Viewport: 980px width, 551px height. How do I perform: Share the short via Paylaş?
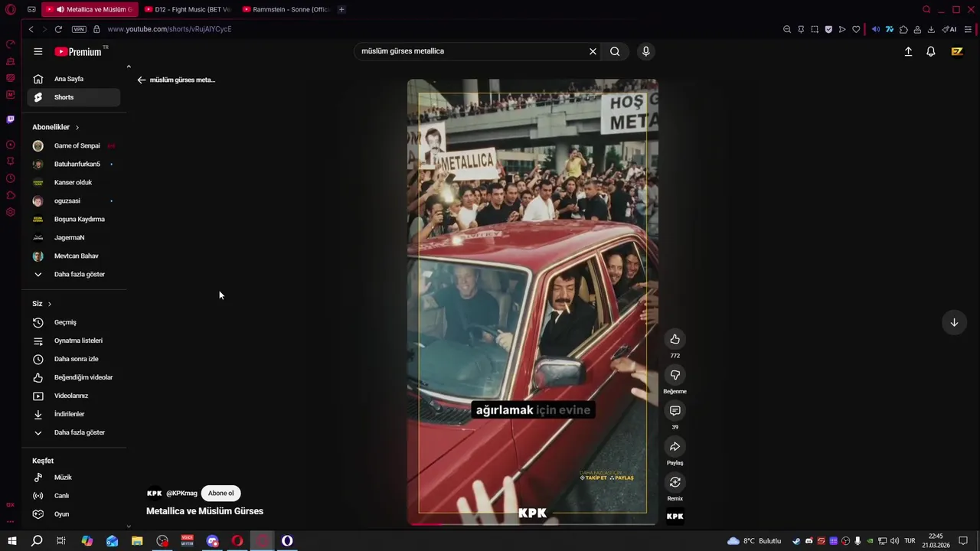[675, 446]
